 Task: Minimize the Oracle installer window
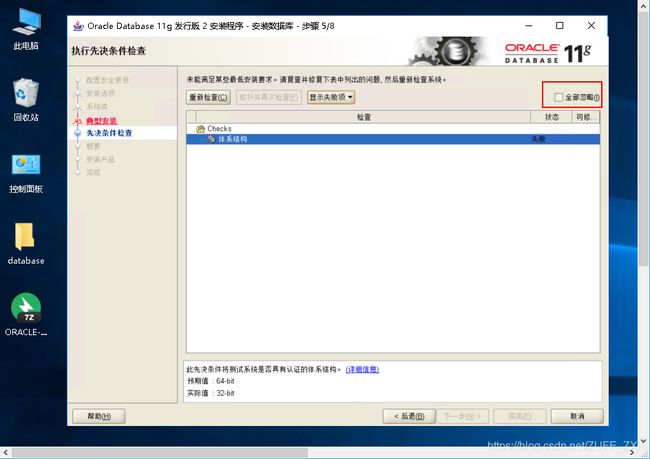tap(529, 26)
